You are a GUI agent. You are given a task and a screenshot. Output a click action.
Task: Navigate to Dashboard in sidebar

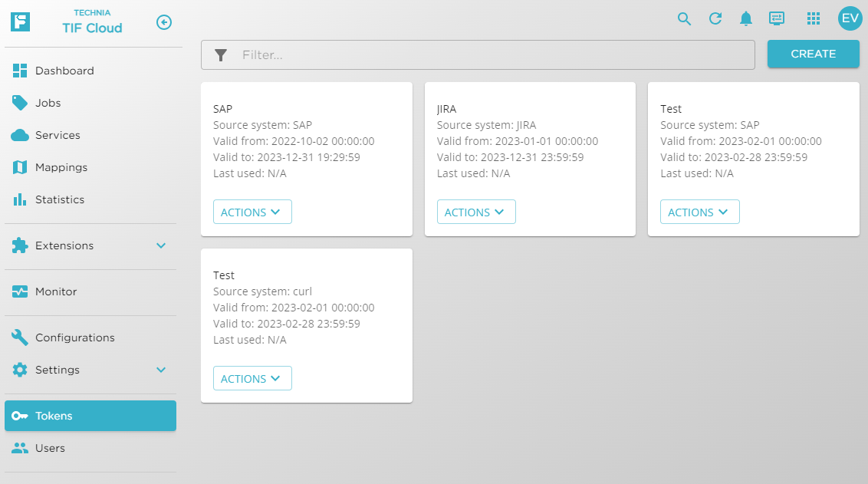pos(65,71)
